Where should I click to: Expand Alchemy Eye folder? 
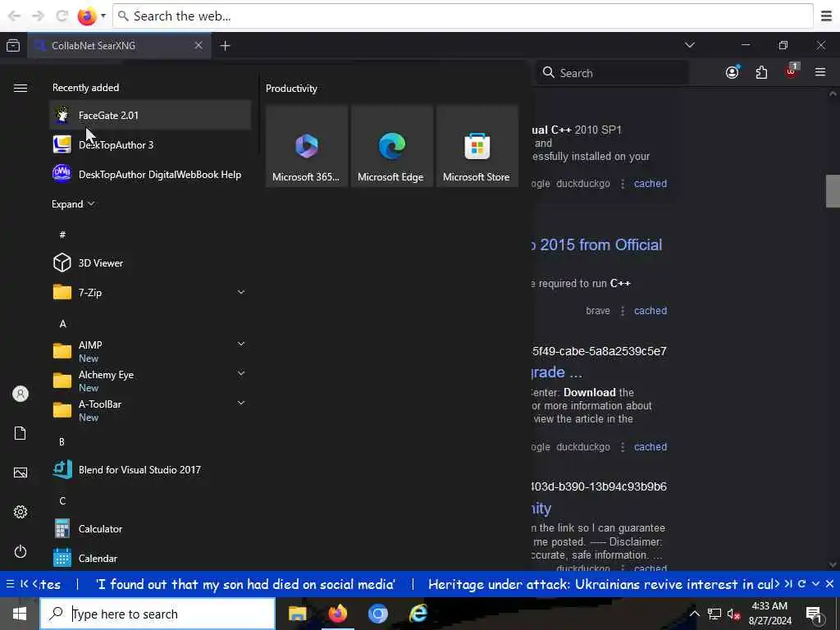(241, 373)
